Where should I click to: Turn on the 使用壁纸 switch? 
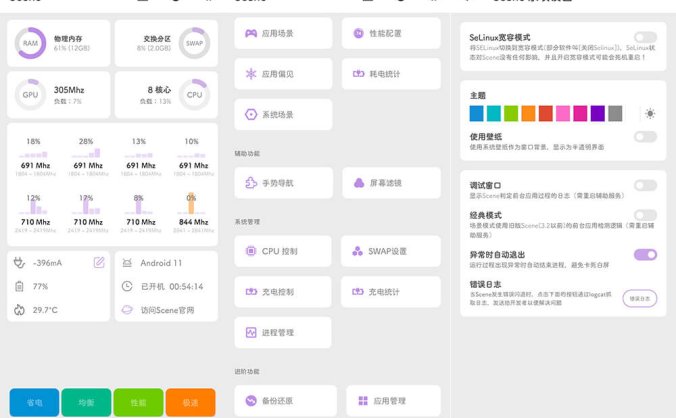pyautogui.click(x=645, y=137)
